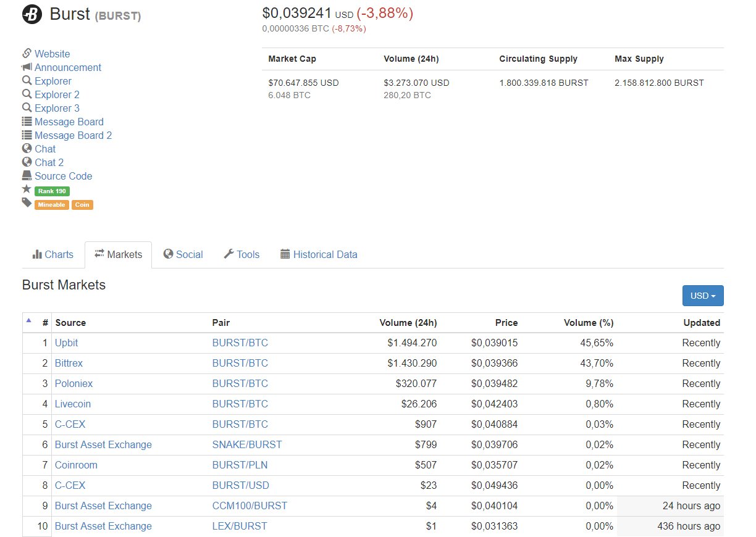Open the Message Board 2 link
The height and width of the screenshot is (537, 756).
click(73, 135)
